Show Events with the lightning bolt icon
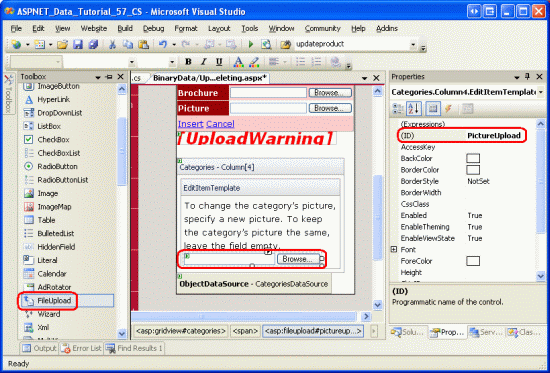The image size is (550, 373). point(448,109)
